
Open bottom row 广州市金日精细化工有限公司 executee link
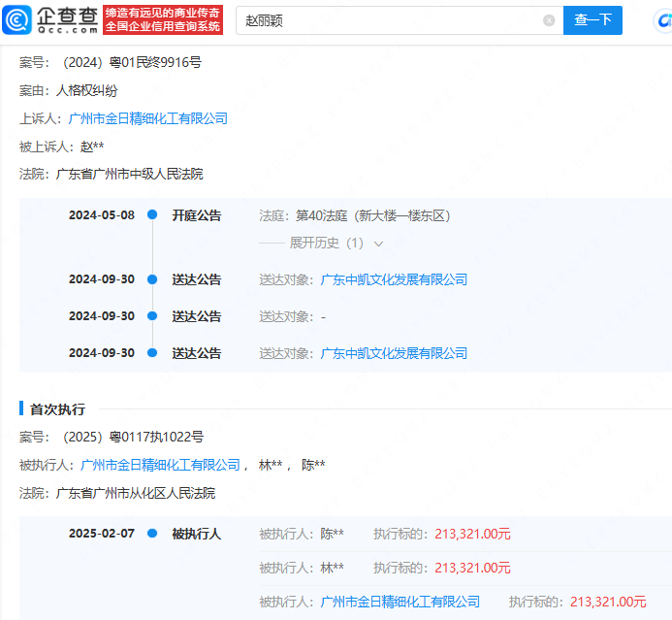pos(400,602)
